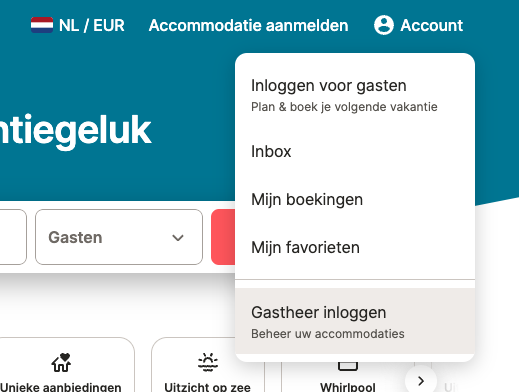519x392 pixels.
Task: Click the Whirlpool filter label
Action: [x=348, y=387]
